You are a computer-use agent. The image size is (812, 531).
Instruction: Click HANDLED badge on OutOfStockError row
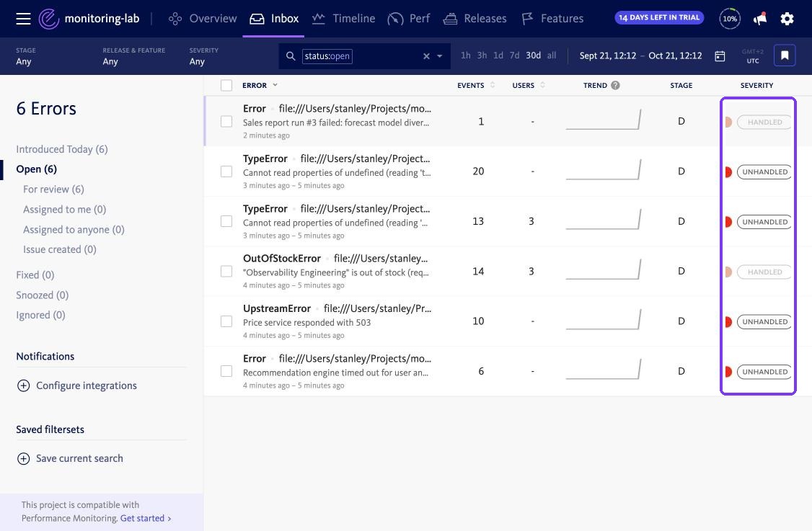coord(764,272)
